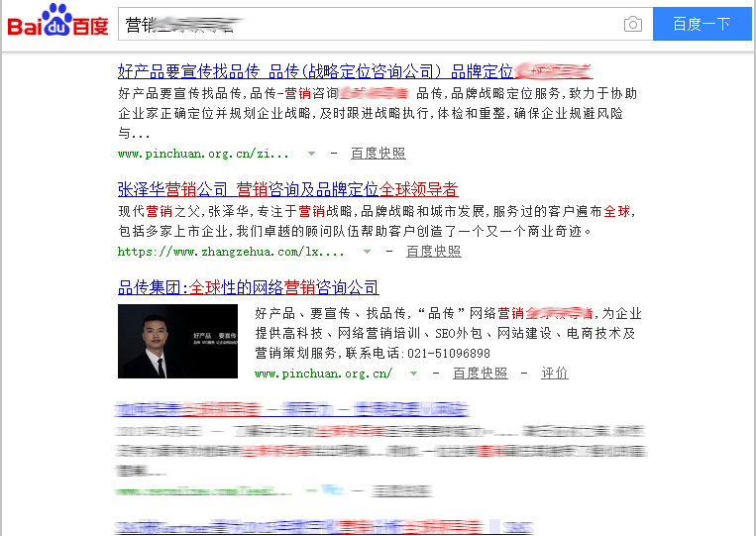The image size is (756, 536).
Task: Click the 百度一下 search button
Action: pyautogui.click(x=702, y=24)
